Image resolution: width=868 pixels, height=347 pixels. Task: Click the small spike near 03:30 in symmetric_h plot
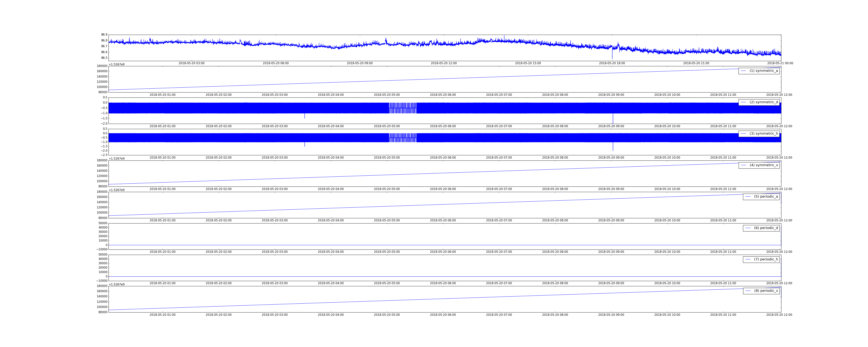[305, 144]
